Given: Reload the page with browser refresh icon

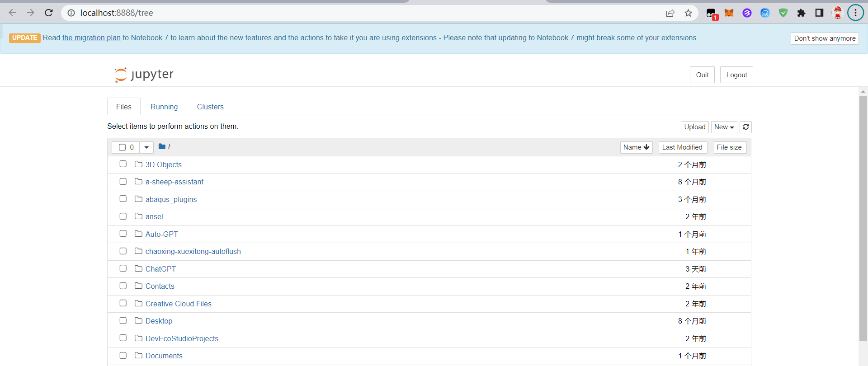Looking at the screenshot, I should pyautogui.click(x=49, y=13).
